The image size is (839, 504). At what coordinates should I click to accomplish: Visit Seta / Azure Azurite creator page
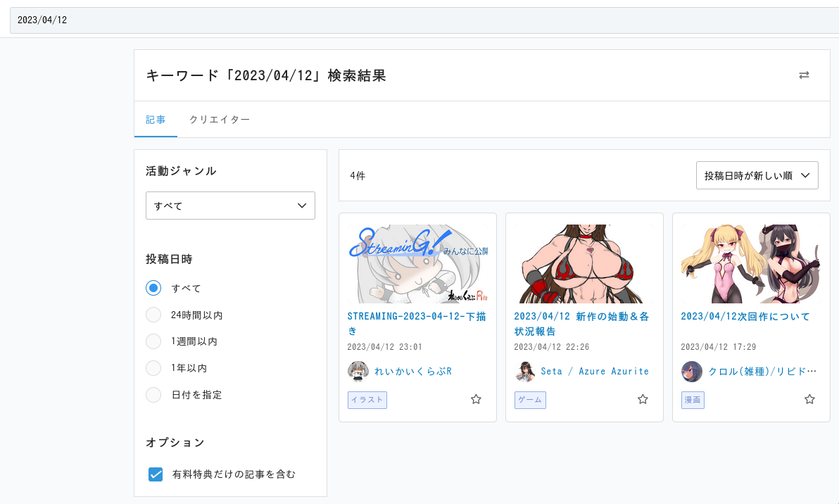click(x=595, y=371)
